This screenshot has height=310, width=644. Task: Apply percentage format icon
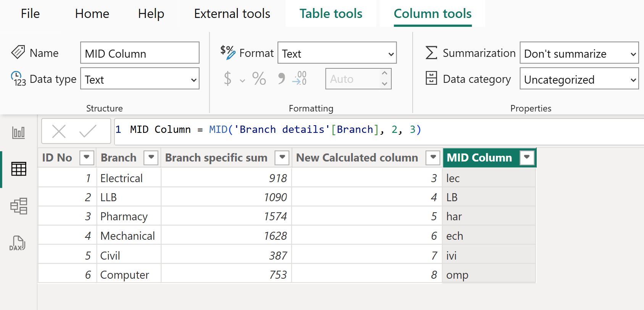click(x=259, y=79)
